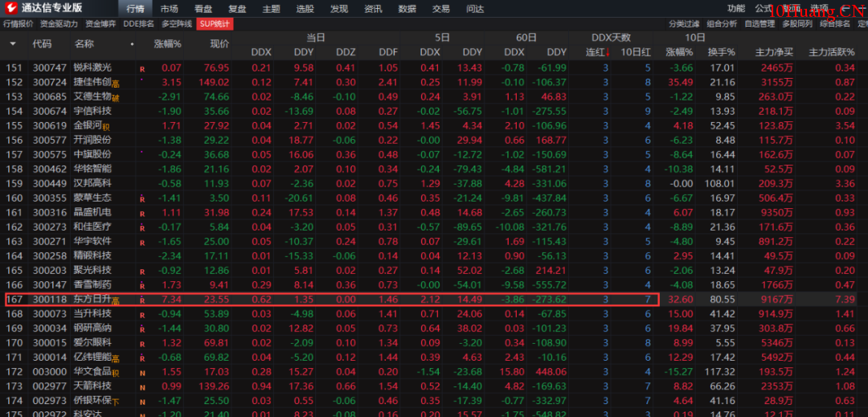
Task: Open the 看盘 top menu
Action: [203, 9]
